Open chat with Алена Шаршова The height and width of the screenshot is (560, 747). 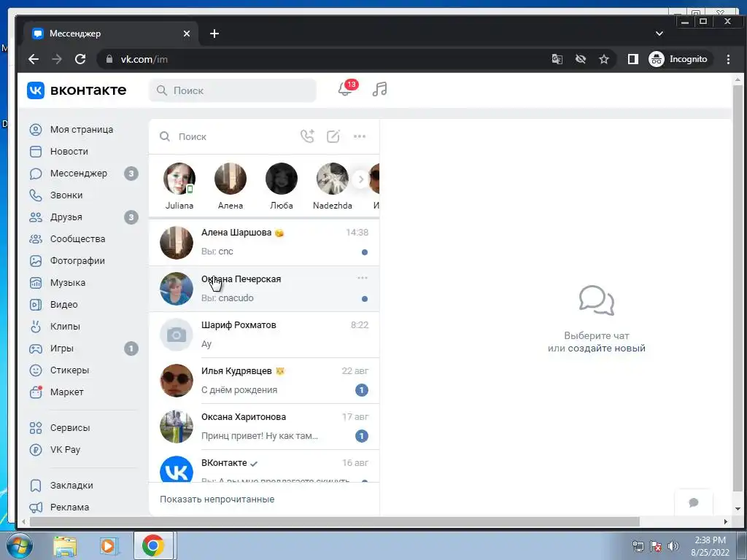click(x=264, y=242)
